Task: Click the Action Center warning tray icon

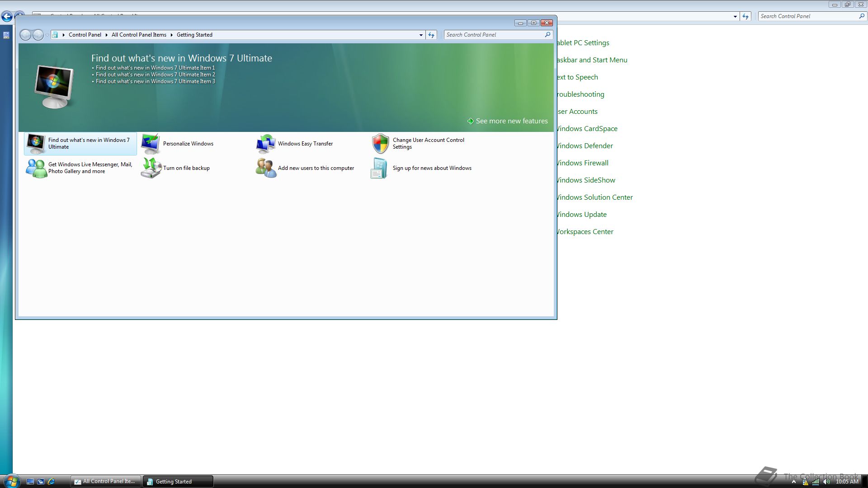Action: pyautogui.click(x=805, y=482)
